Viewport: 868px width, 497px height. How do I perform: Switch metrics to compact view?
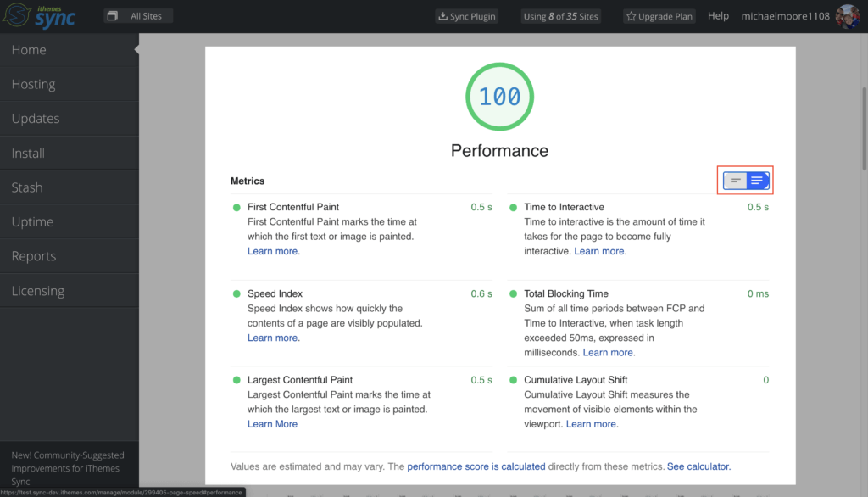coord(735,181)
